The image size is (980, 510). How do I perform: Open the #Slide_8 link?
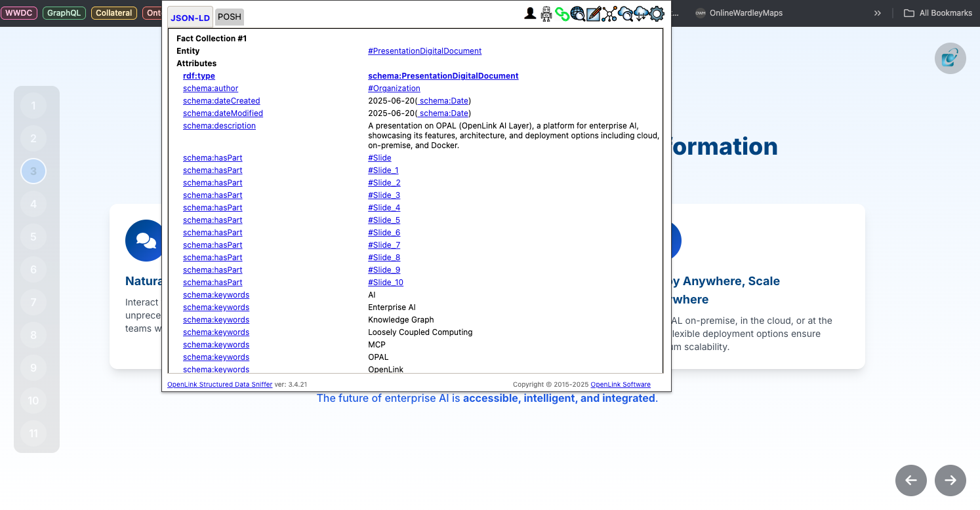point(384,258)
